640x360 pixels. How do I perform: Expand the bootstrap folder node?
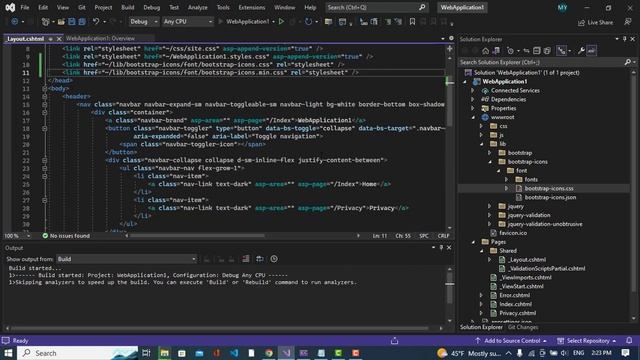(x=489, y=153)
